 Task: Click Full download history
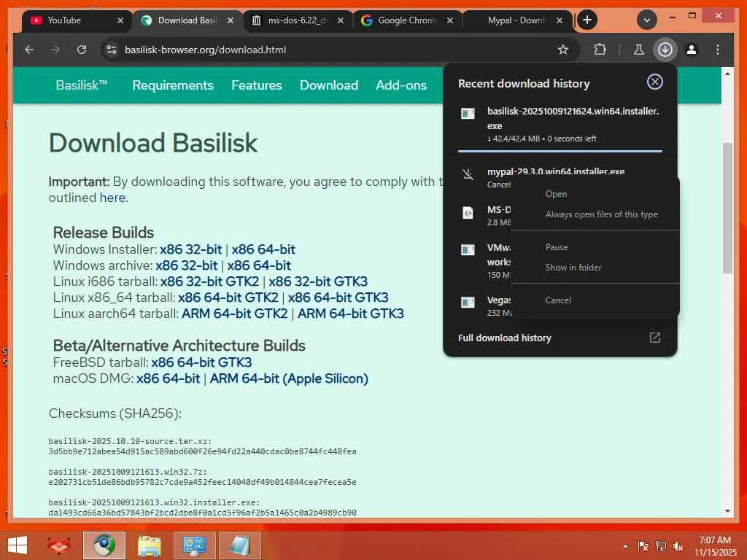point(505,338)
